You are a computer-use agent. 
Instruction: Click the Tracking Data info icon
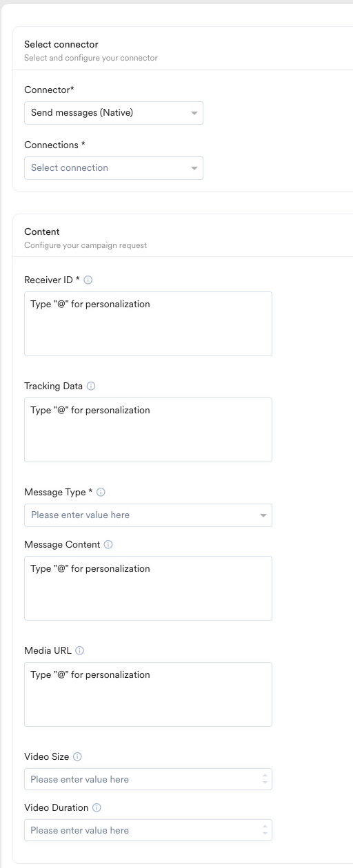coord(91,386)
